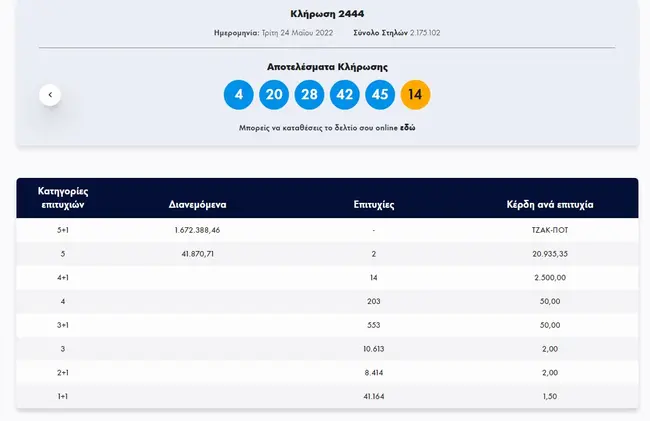Select the blue number 20 ball
The image size is (650, 421).
(274, 95)
